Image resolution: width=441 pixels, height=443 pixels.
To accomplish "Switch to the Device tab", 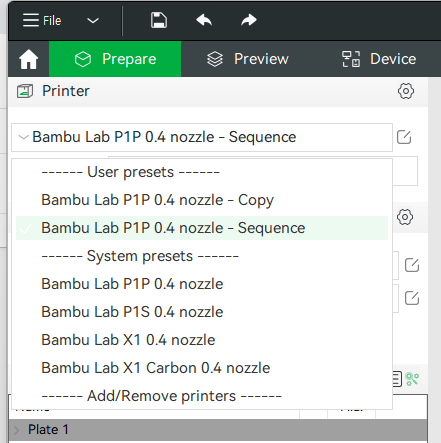I will click(x=379, y=59).
